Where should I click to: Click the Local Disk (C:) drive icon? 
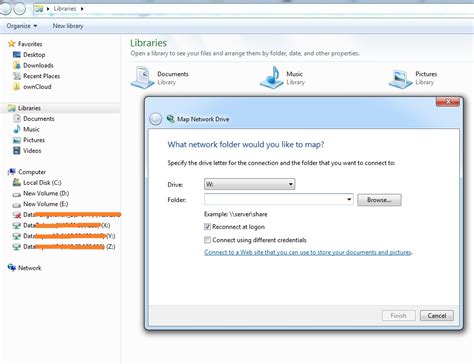click(x=17, y=182)
